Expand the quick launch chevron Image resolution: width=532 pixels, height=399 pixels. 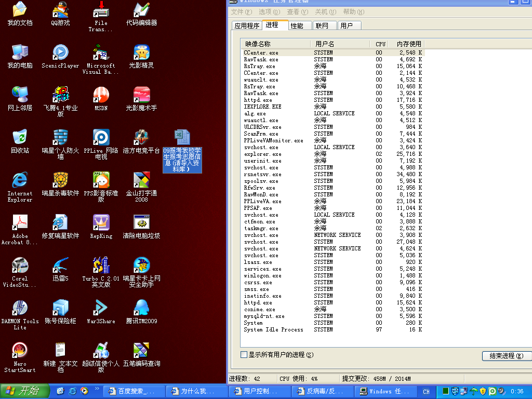click(x=97, y=389)
